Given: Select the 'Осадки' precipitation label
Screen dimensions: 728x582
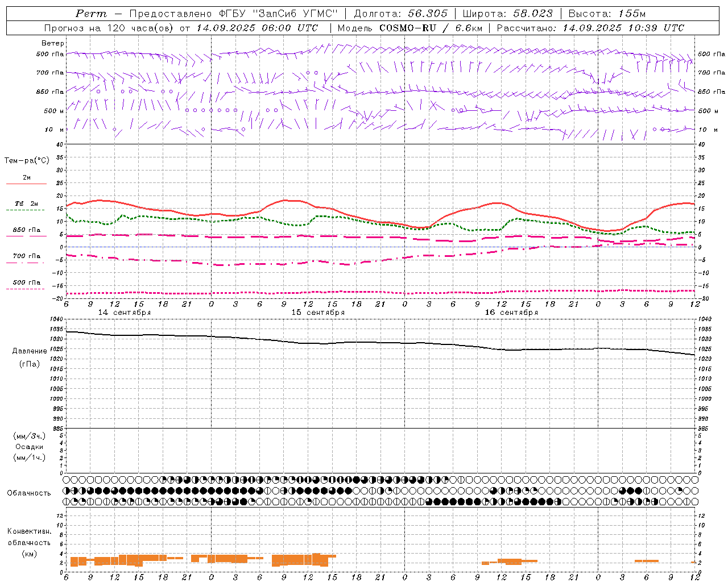Looking at the screenshot, I should coord(29,447).
